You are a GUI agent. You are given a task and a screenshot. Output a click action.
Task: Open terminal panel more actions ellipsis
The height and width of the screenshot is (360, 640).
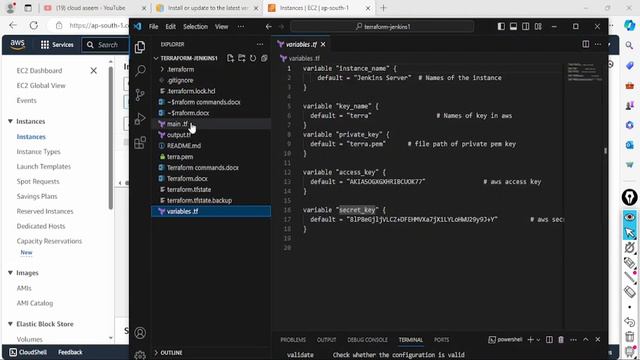pyautogui.click(x=573, y=340)
